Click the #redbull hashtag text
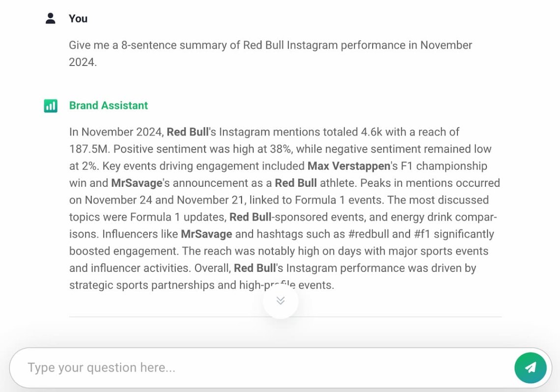This screenshot has height=392, width=560. [x=368, y=234]
